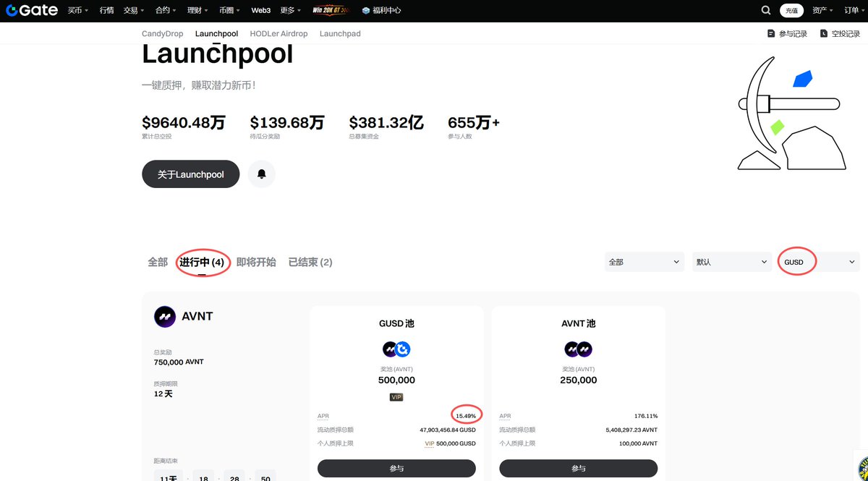Click the 500,000 GUSD pool reward amount
Screen dimensions: 868x481
point(396,380)
